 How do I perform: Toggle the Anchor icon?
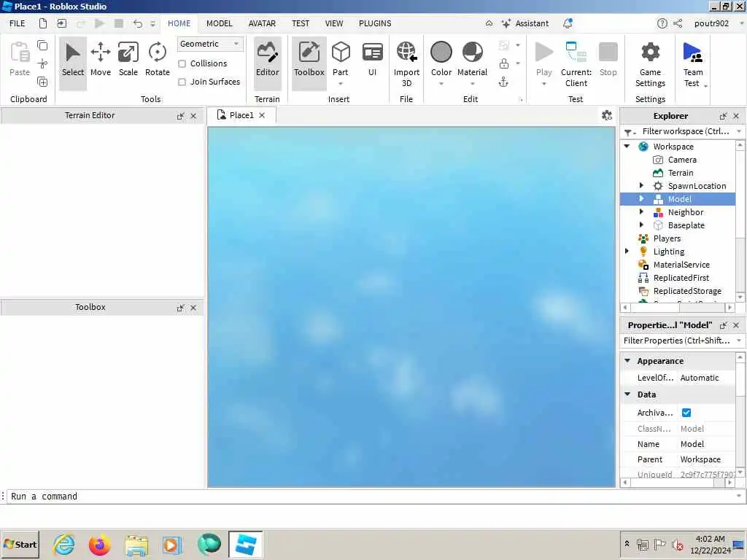pyautogui.click(x=503, y=82)
